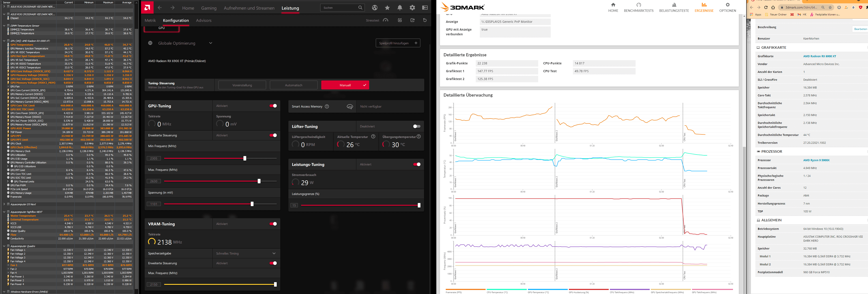Open 3DMark OPTIONEN gear
The image size is (868, 294).
[x=727, y=5]
